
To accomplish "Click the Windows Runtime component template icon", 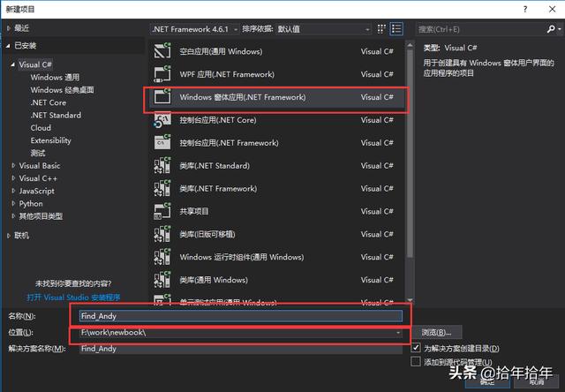I will click(x=162, y=257).
